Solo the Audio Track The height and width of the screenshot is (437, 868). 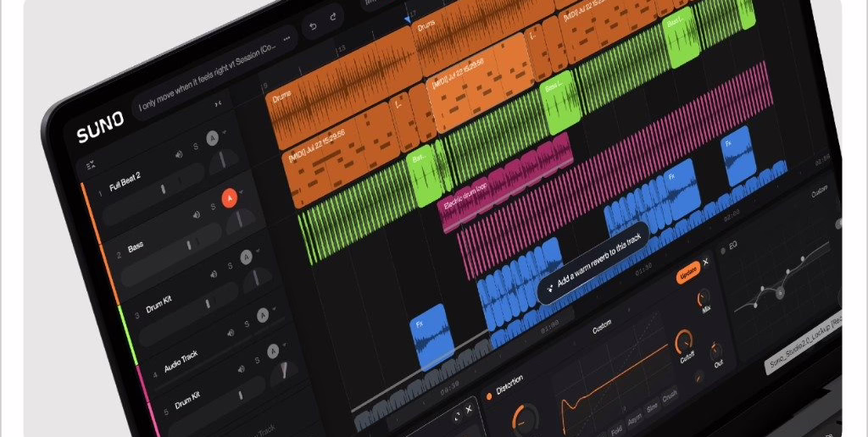pos(247,324)
